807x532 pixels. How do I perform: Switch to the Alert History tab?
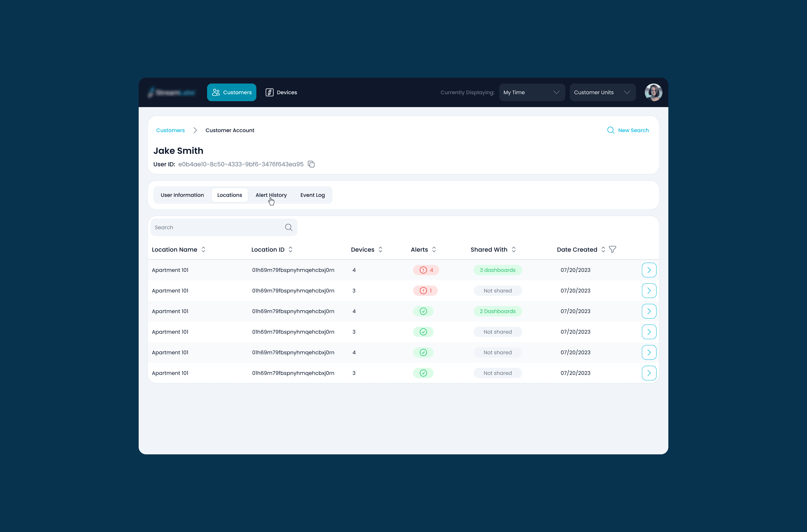271,195
